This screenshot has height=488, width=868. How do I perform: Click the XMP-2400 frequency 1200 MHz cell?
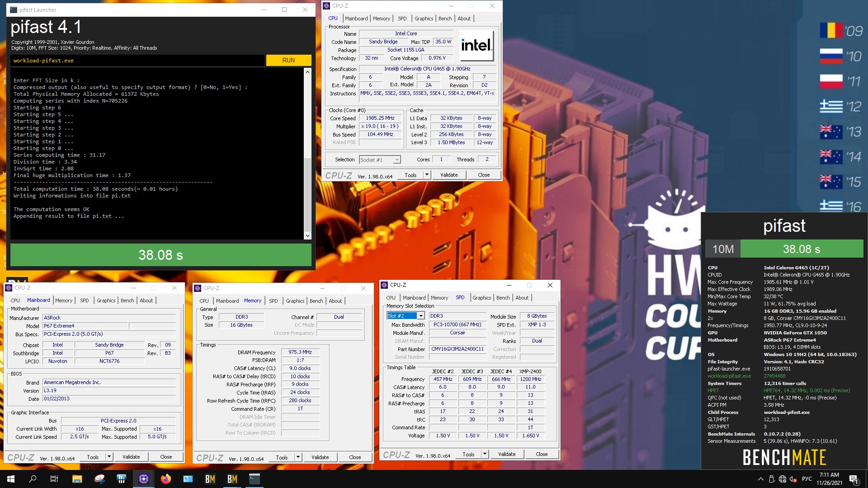click(530, 380)
